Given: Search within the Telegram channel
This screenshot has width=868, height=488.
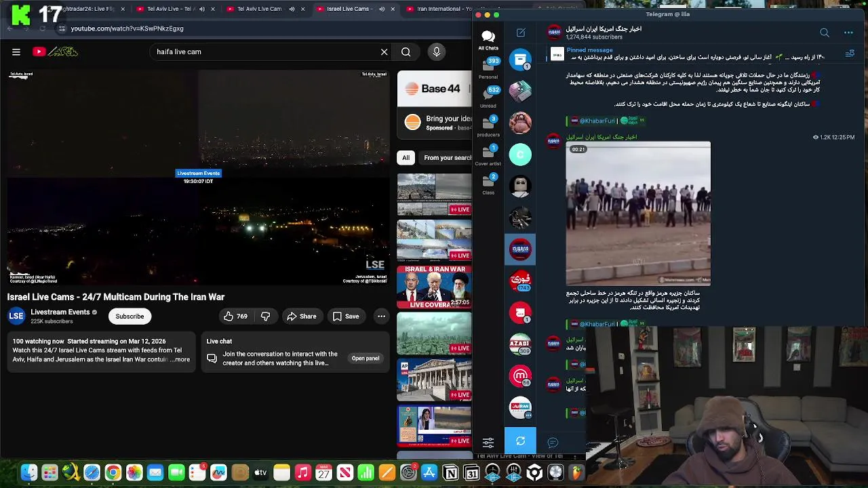Looking at the screenshot, I should (x=825, y=33).
